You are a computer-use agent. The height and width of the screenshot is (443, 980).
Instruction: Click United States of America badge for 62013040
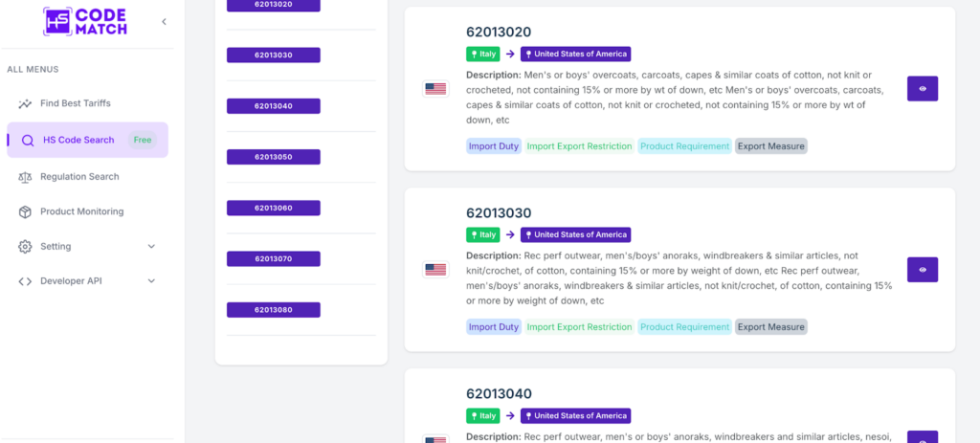pyautogui.click(x=575, y=416)
